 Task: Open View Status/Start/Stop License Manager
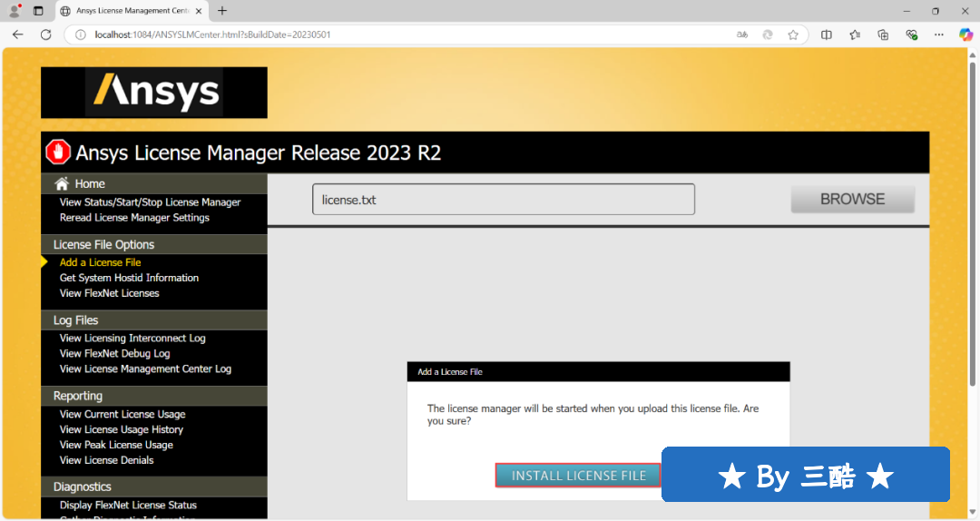(150, 202)
